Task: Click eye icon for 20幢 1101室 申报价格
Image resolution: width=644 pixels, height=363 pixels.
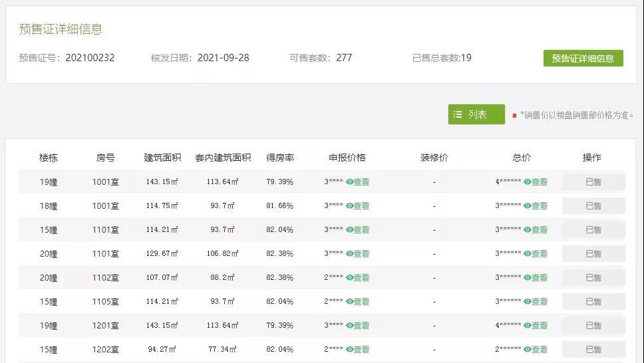Action: pos(350,254)
